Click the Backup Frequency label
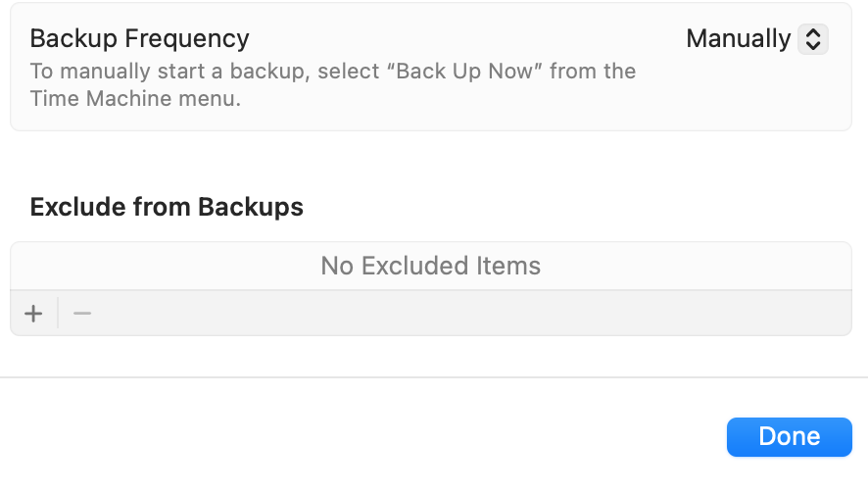This screenshot has width=868, height=494. point(139,39)
